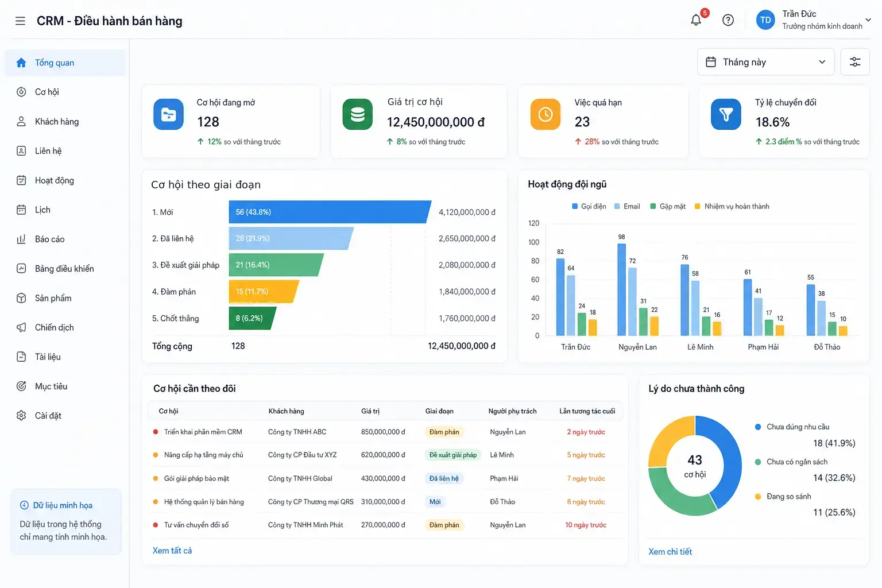Click Xem chi tiết link
The width and height of the screenshot is (882, 588).
tap(670, 552)
